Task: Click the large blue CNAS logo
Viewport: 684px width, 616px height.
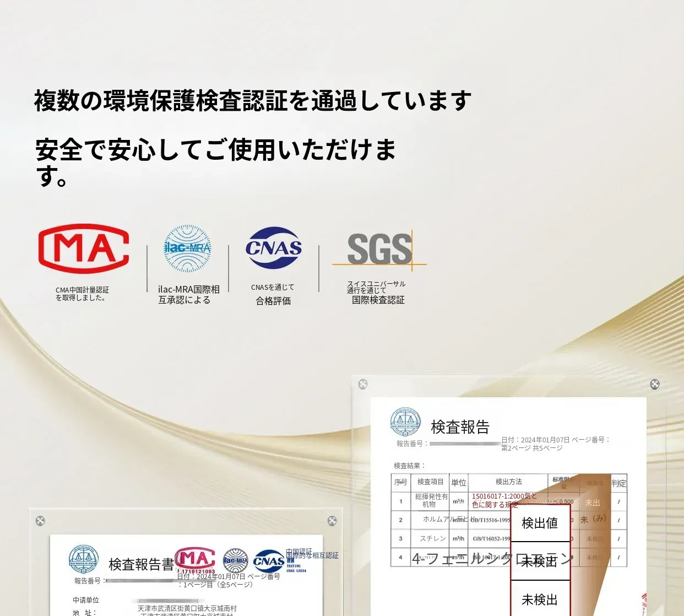Action: [x=274, y=248]
